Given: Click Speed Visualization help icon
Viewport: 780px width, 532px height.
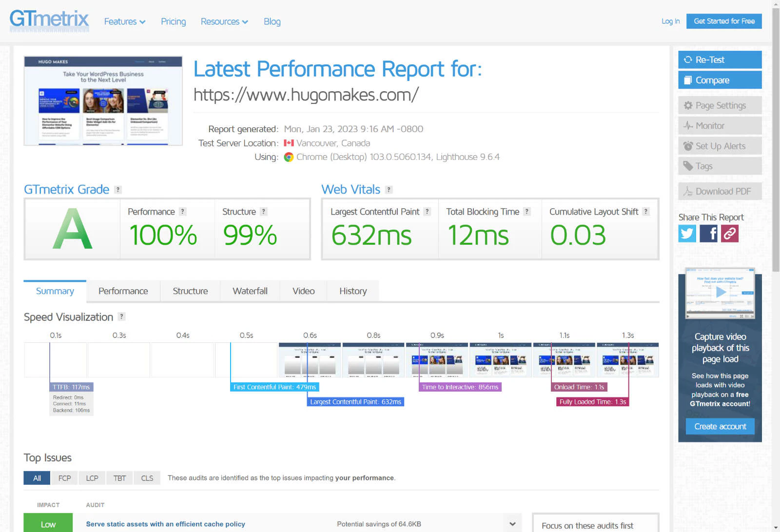Looking at the screenshot, I should [122, 316].
